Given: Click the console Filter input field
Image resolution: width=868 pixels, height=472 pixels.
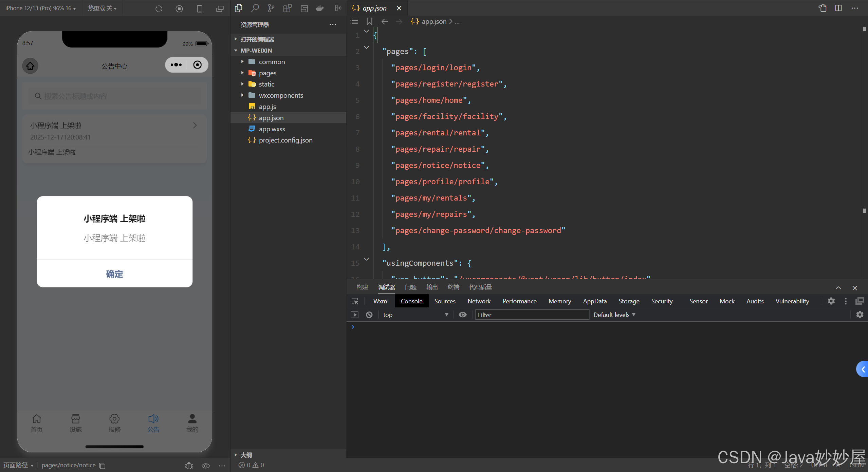Looking at the screenshot, I should pos(532,315).
